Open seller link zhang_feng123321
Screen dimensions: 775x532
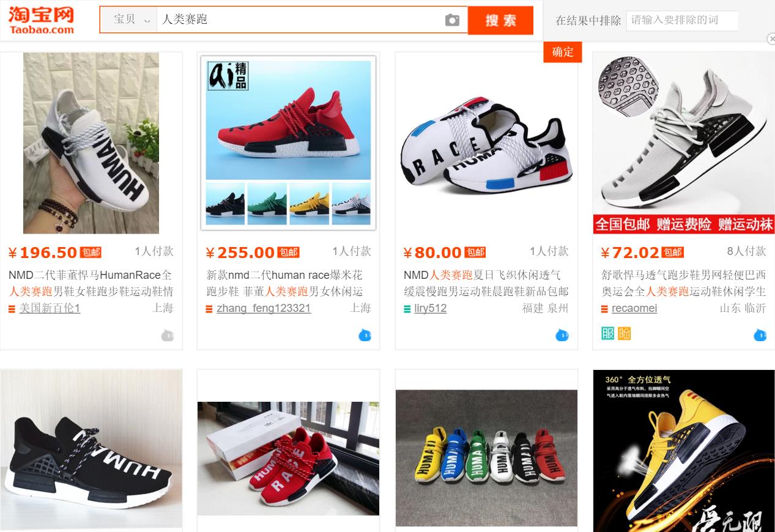(264, 308)
